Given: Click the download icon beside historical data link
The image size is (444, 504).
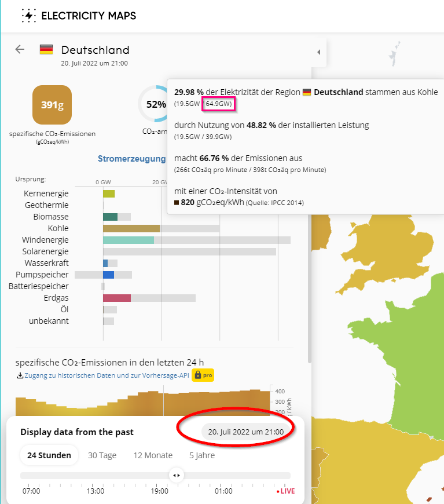Looking at the screenshot, I should click(x=20, y=375).
